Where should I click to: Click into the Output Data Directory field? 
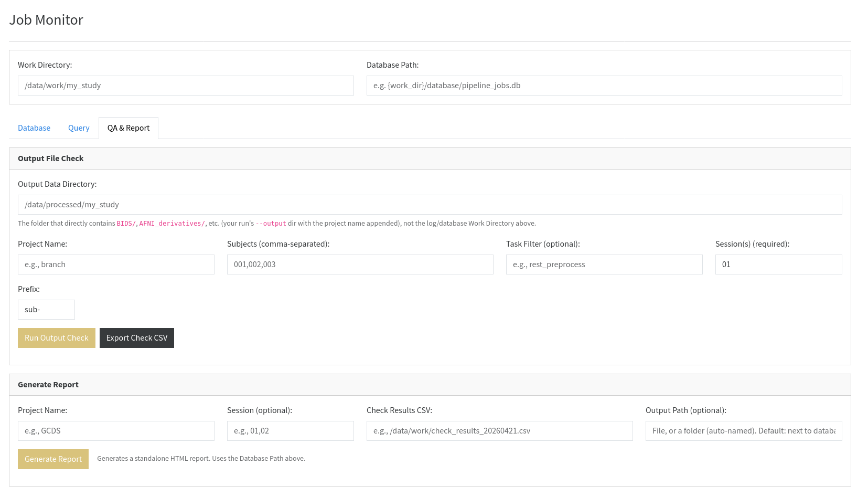tap(430, 205)
